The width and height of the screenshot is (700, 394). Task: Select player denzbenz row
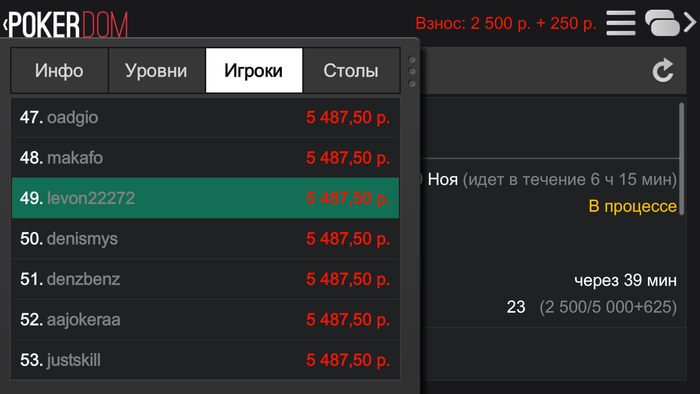tap(205, 279)
